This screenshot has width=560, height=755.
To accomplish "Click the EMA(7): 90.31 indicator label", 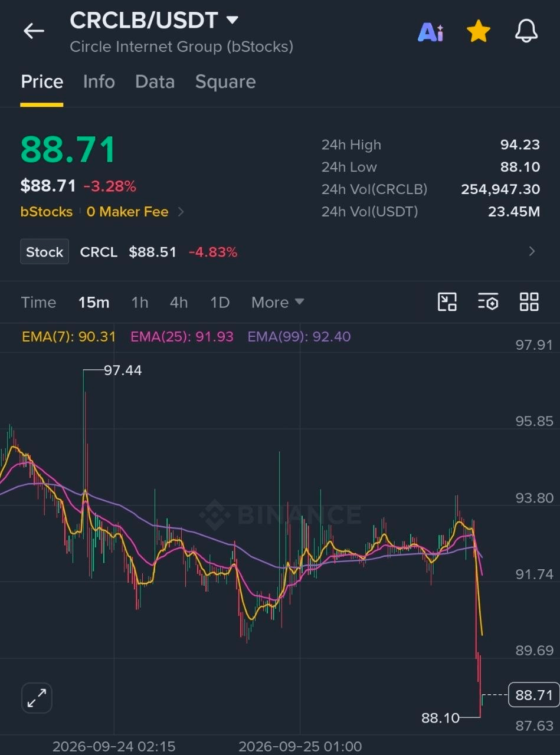I will [68, 337].
